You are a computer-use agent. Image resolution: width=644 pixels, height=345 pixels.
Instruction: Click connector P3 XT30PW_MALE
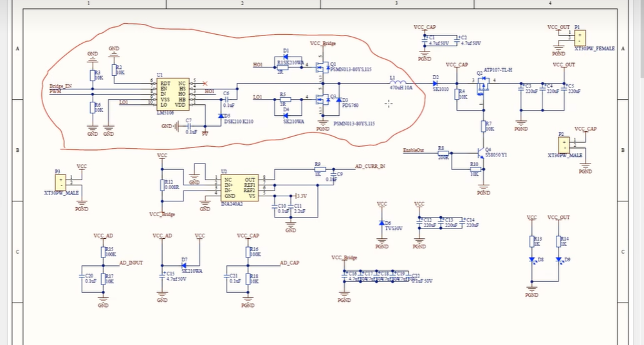[x=60, y=182]
